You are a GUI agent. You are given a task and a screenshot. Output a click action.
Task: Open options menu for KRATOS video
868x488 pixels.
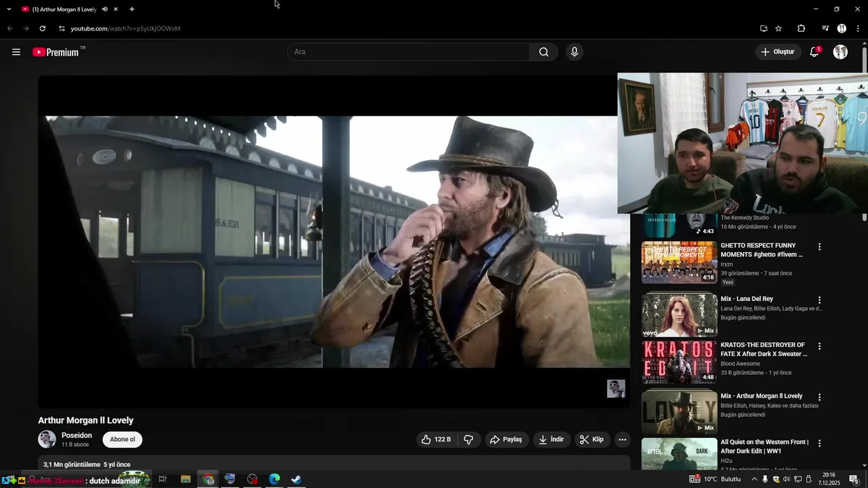point(819,346)
